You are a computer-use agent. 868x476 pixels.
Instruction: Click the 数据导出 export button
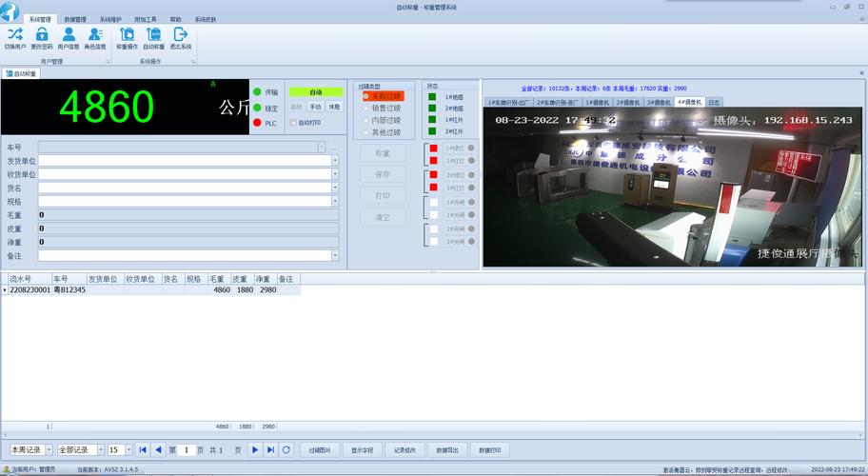tap(447, 449)
